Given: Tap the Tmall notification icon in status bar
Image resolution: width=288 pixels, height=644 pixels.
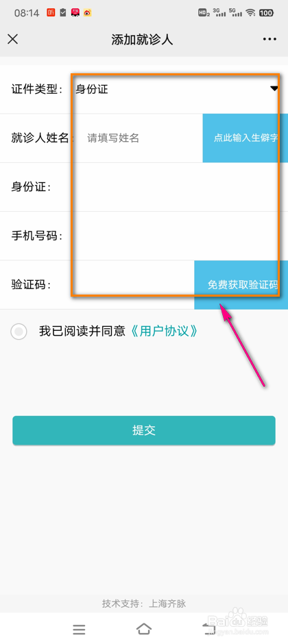Looking at the screenshot, I should 75,13.
